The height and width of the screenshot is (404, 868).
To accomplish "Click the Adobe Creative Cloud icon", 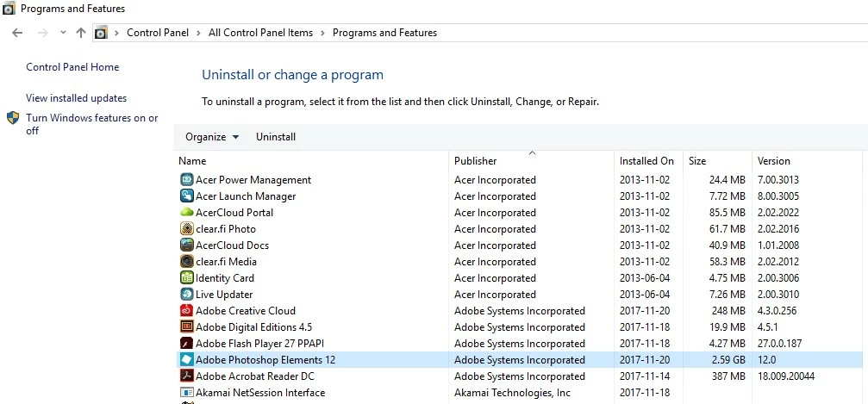I will coord(186,310).
